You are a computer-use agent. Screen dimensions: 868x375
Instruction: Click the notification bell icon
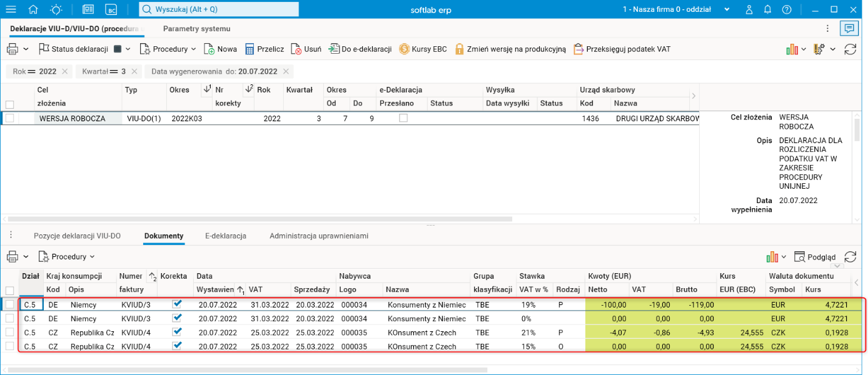[768, 9]
